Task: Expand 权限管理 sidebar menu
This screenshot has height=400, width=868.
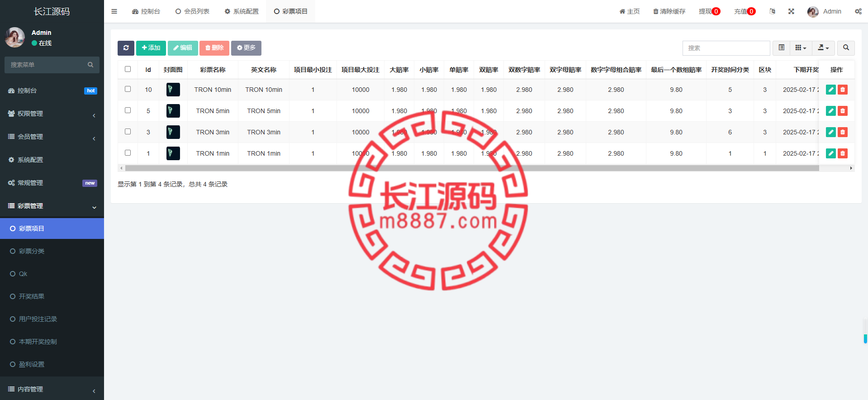Action: pos(52,114)
